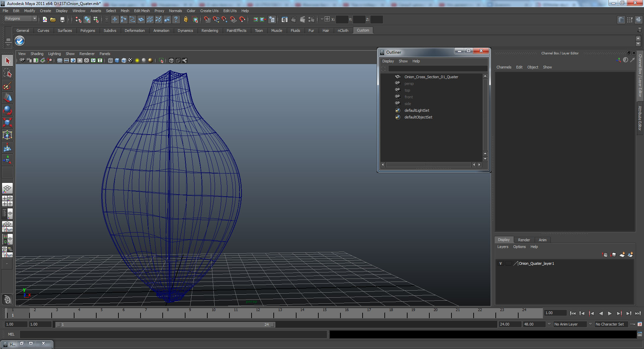Image resolution: width=644 pixels, height=349 pixels.
Task: Open Render Settings window icon
Action: pyautogui.click(x=312, y=19)
